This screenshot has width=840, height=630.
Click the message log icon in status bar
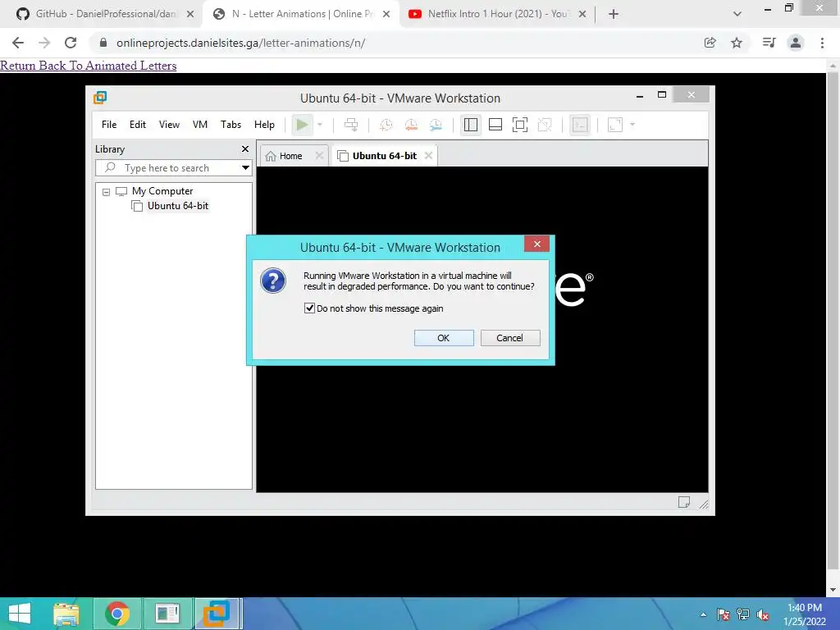684,502
